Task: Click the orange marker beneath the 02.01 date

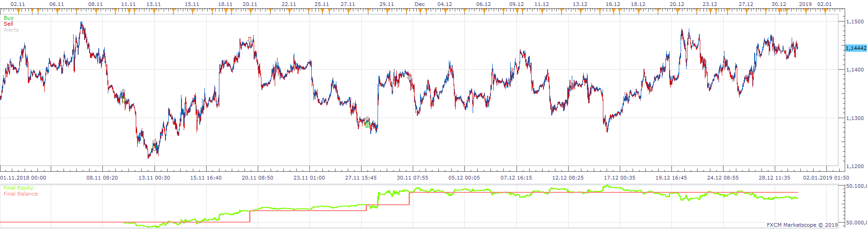Action: pos(825,11)
